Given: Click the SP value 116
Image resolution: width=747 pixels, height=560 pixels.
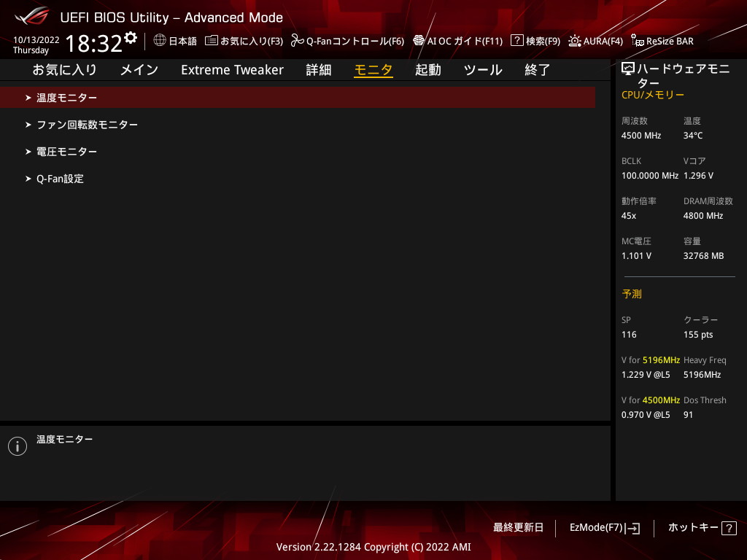Looking at the screenshot, I should (x=629, y=335).
